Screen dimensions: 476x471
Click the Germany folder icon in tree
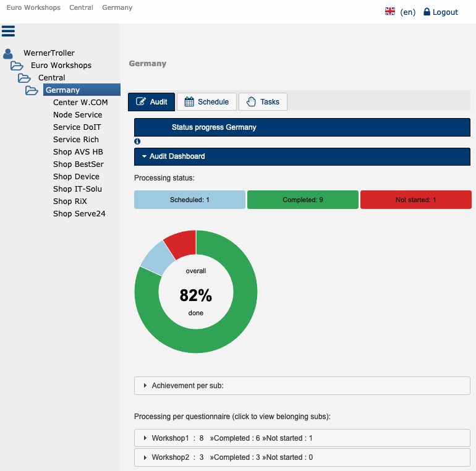tap(32, 90)
